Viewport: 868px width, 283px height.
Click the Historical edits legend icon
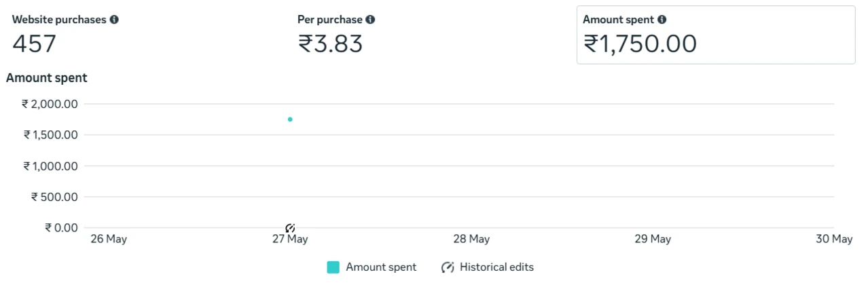pyautogui.click(x=447, y=267)
